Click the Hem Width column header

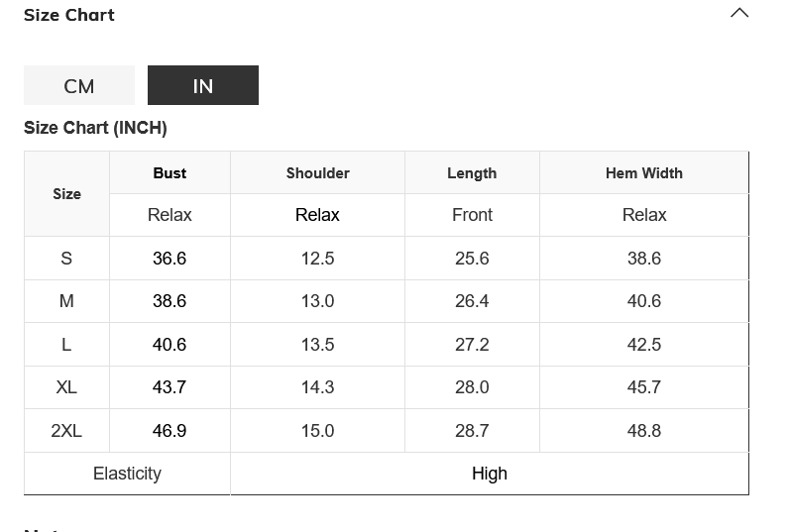point(644,173)
